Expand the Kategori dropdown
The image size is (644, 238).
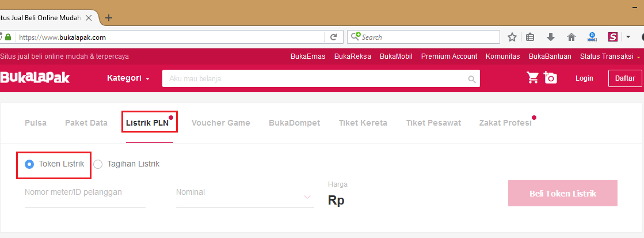pos(128,78)
